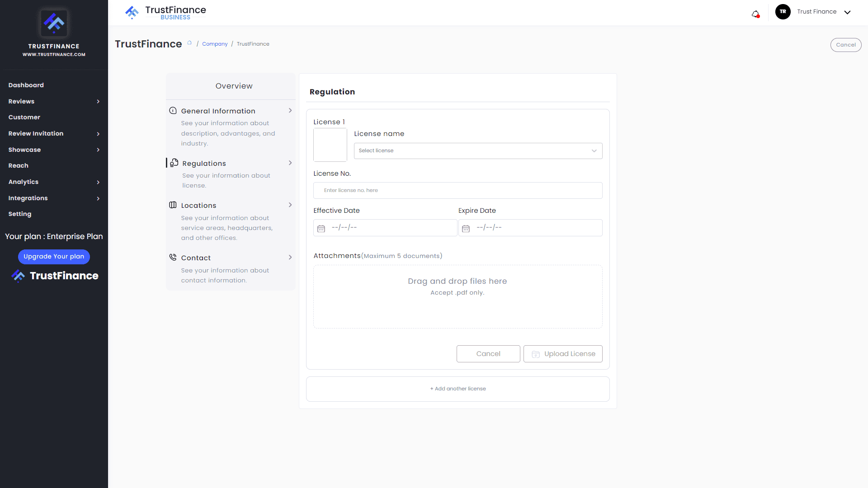This screenshot has width=868, height=488.
Task: Open Dashboard from the sidebar
Action: pos(26,85)
